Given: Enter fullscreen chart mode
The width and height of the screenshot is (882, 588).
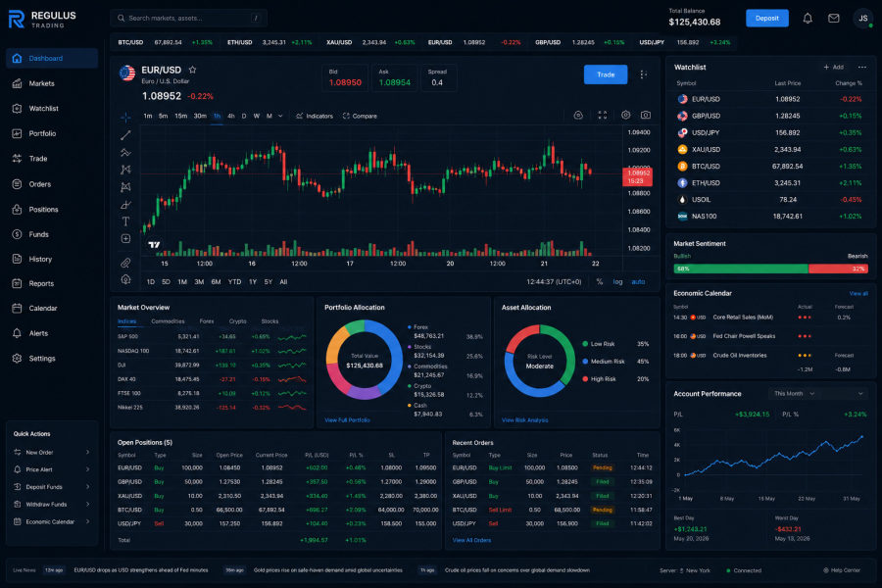Looking at the screenshot, I should [603, 115].
